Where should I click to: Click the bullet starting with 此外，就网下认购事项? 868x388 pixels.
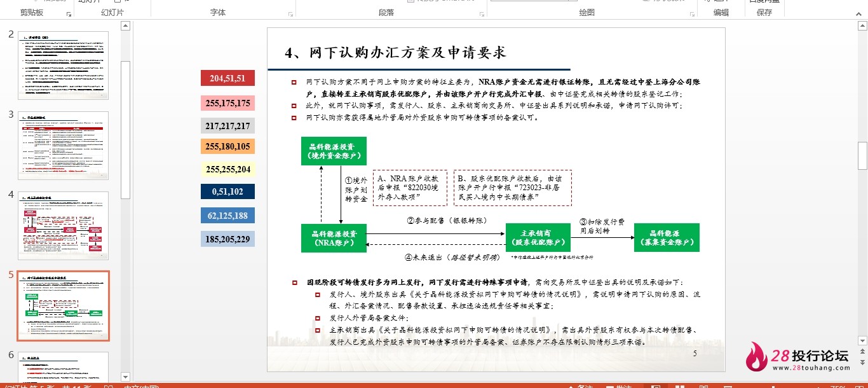(494, 106)
